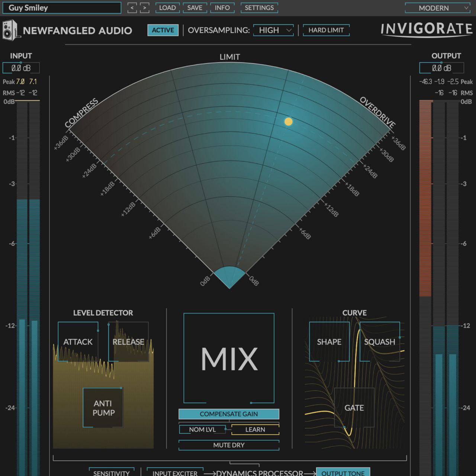Click the input Peak 7.0 value
Image resolution: width=476 pixels, height=476 pixels.
tap(20, 81)
